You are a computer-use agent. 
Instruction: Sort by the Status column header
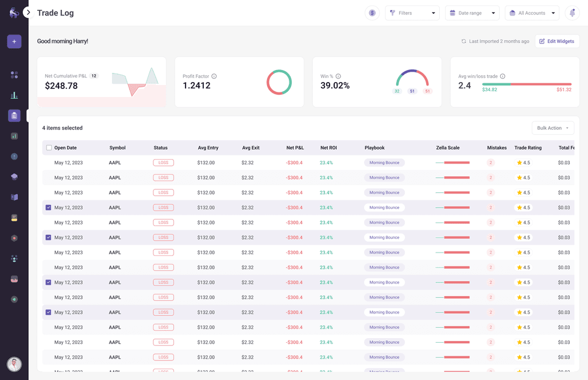coord(161,148)
